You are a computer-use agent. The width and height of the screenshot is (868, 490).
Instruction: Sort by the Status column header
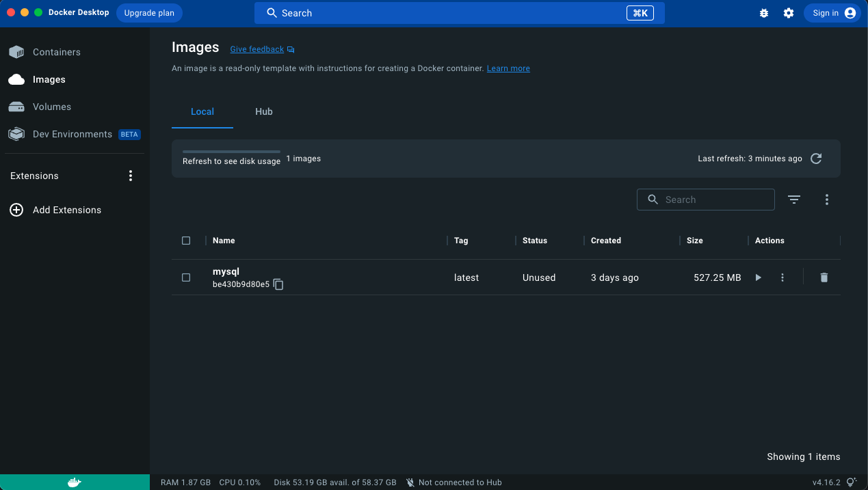click(x=535, y=241)
